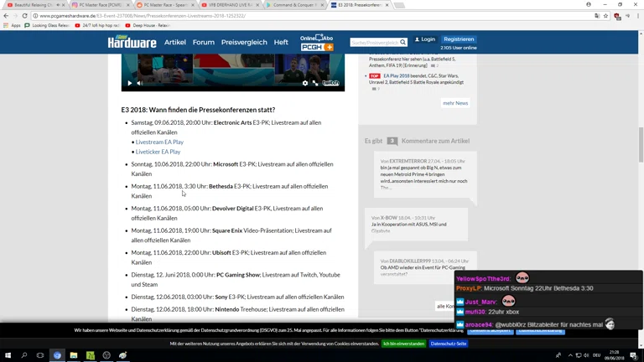Open a new browser tab
Viewport: 644px width, 362px height.
click(x=399, y=5)
